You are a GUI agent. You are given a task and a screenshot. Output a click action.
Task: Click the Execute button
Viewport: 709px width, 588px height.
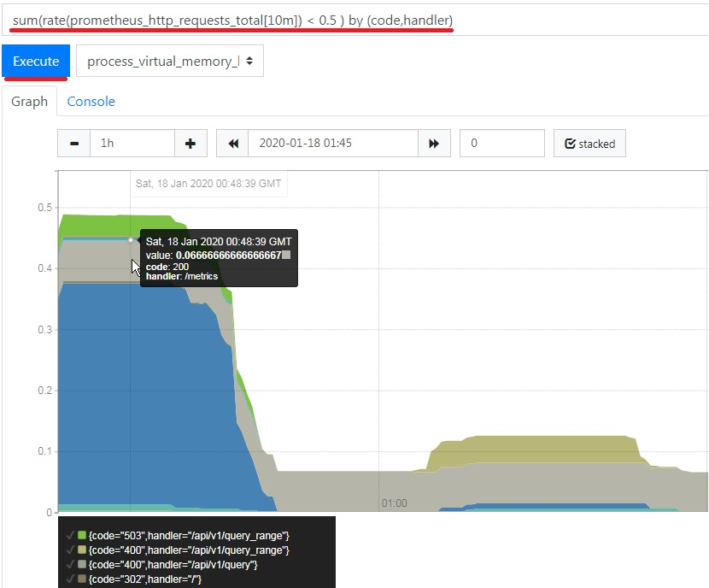coord(36,61)
